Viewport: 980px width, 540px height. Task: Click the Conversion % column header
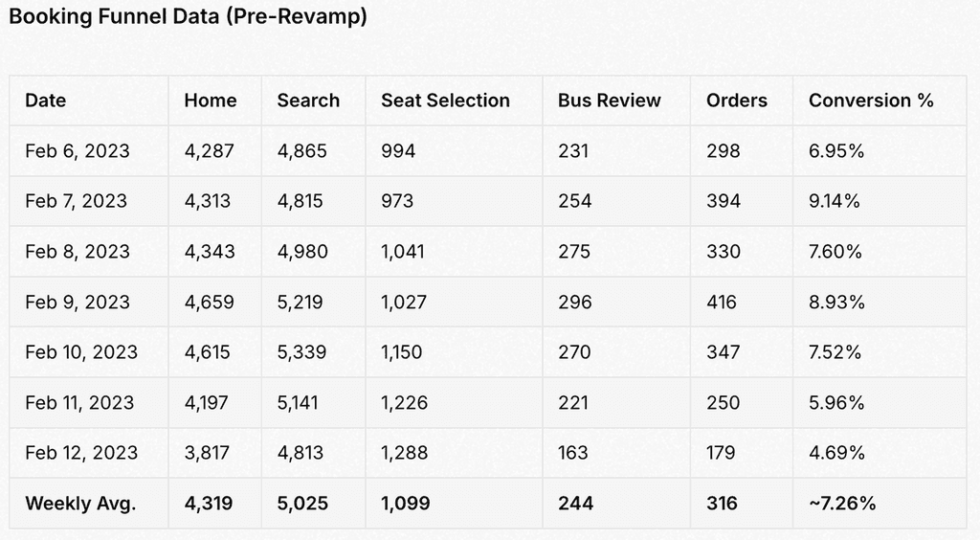(x=871, y=101)
